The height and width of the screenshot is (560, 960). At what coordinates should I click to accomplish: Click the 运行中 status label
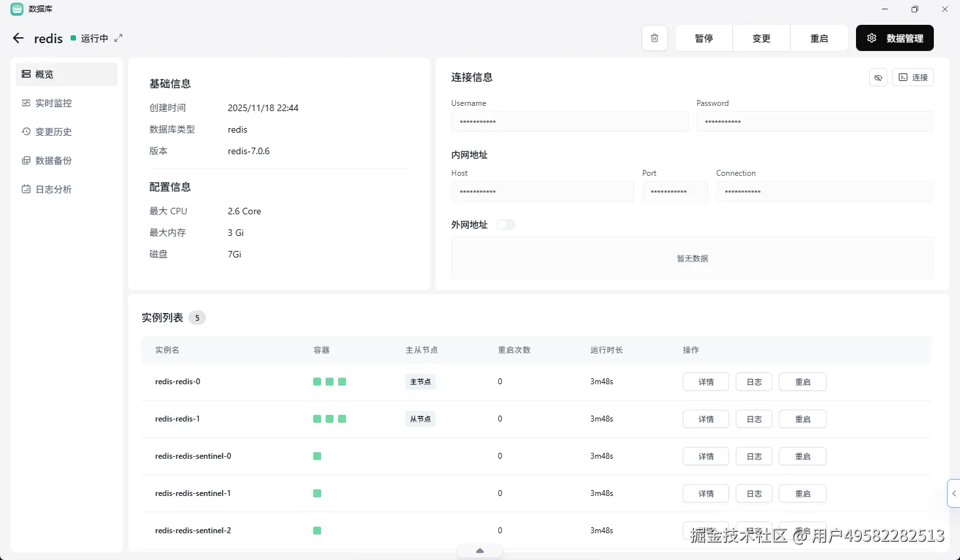[94, 39]
